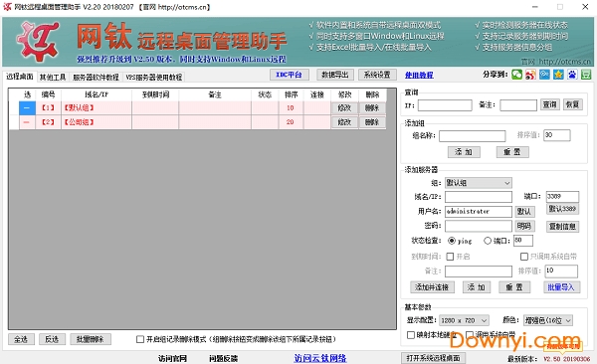Share to Sina Weibo icon
The image size is (597, 364).
(x=530, y=75)
